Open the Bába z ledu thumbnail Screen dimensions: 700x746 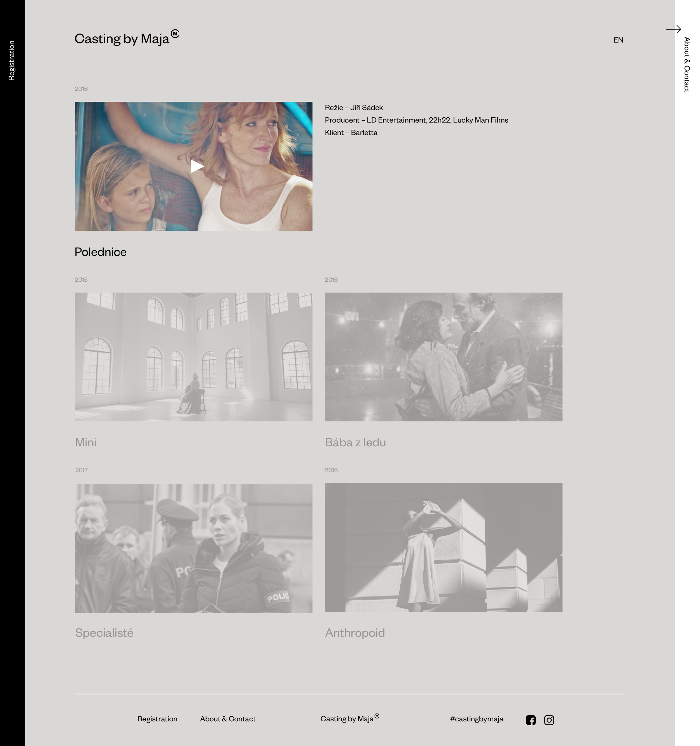444,357
